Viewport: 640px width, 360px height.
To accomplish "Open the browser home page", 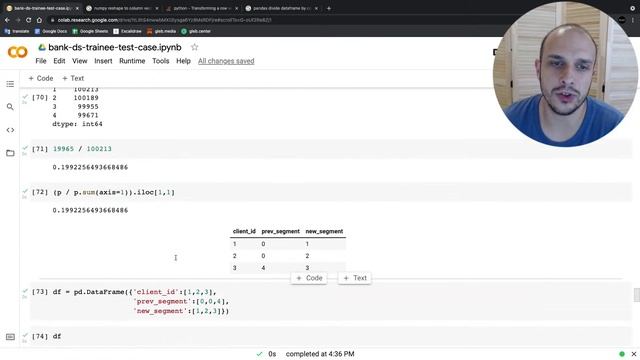I will pyautogui.click(x=39, y=20).
